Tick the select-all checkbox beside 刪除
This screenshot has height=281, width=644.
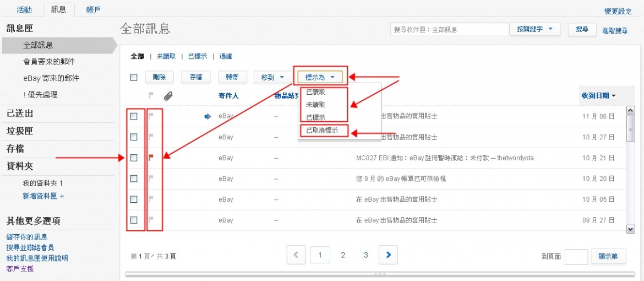(x=134, y=78)
